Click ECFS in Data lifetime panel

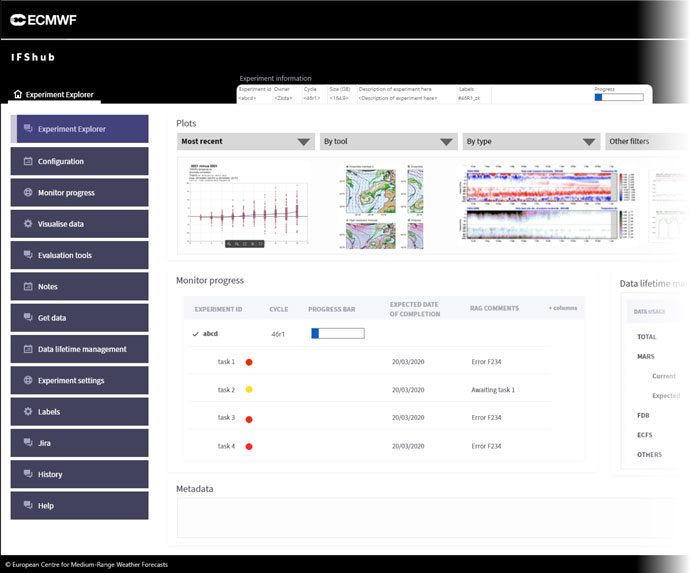click(645, 435)
